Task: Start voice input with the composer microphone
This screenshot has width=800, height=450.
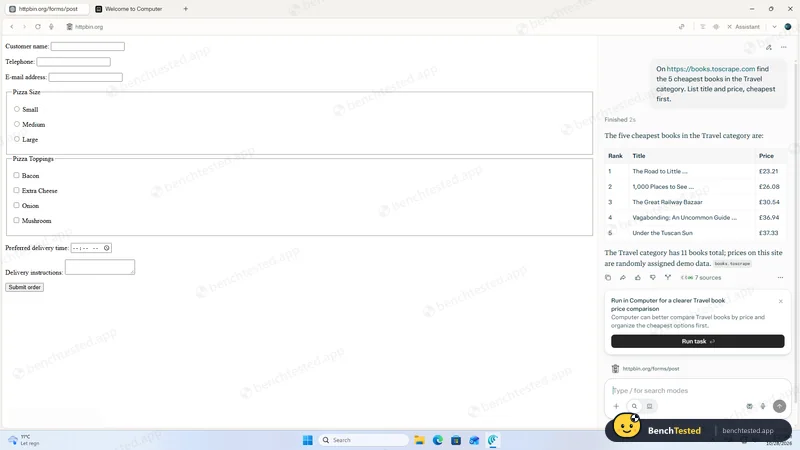Action: pyautogui.click(x=763, y=406)
